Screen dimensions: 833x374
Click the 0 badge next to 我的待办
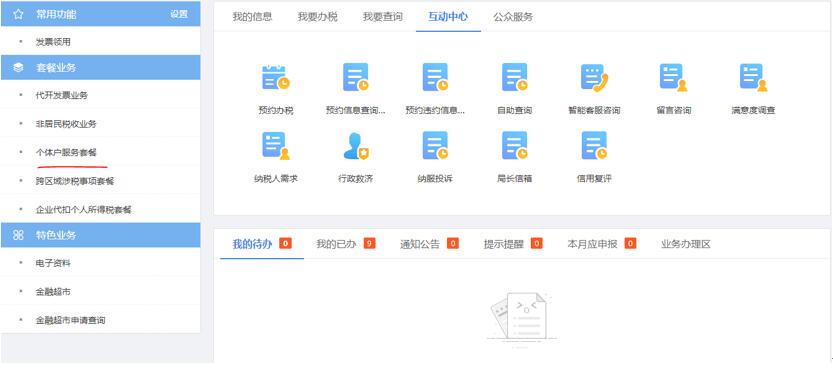click(285, 243)
